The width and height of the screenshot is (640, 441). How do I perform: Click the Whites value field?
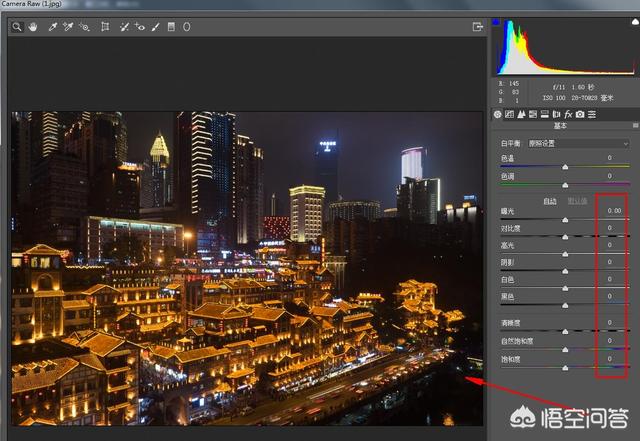coord(609,279)
